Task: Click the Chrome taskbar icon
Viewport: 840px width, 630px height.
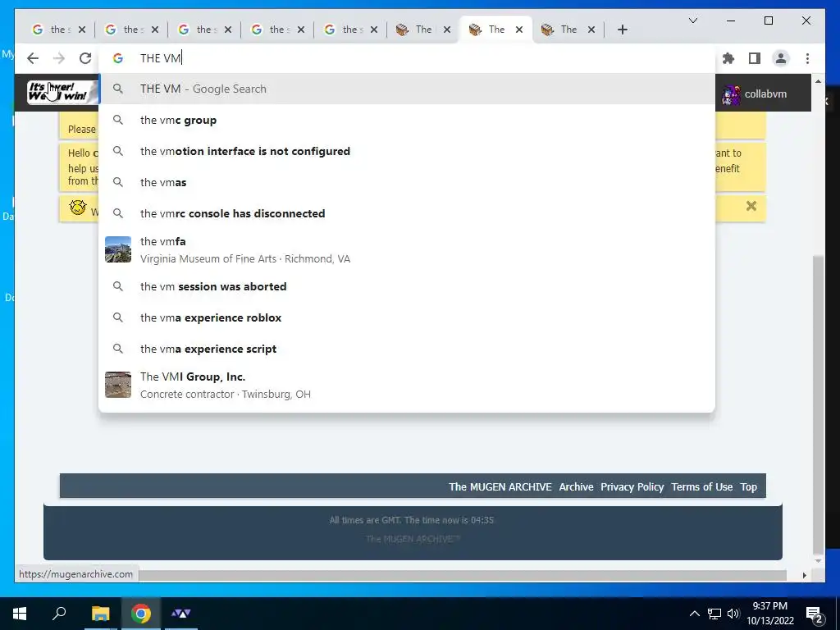Action: click(141, 614)
